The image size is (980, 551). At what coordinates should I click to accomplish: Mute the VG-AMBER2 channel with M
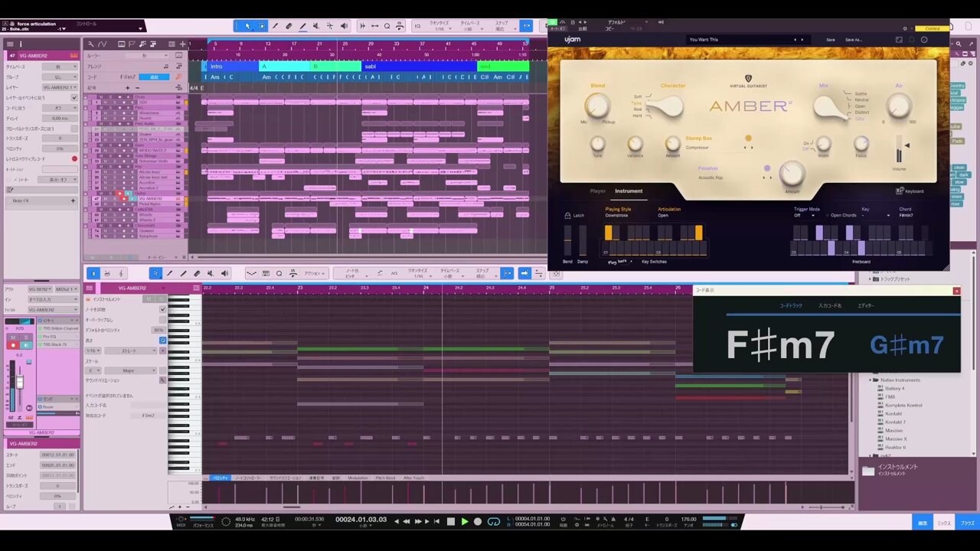(x=11, y=336)
